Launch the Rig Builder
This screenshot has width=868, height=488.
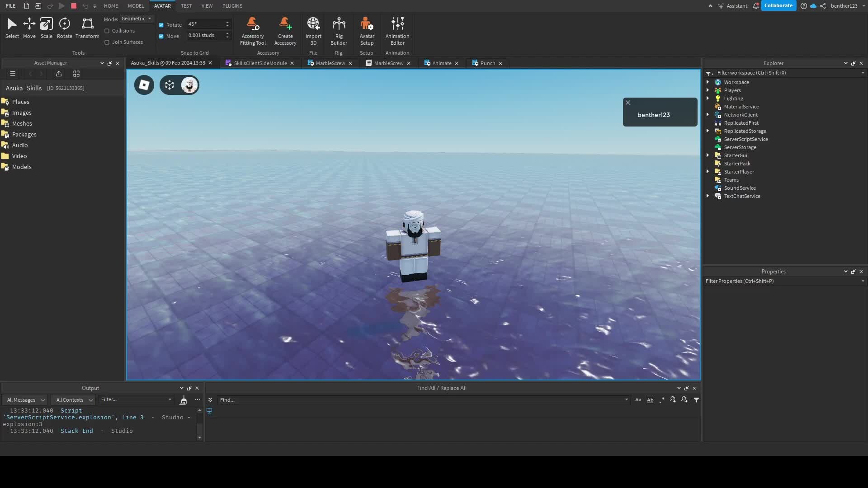[x=339, y=29]
